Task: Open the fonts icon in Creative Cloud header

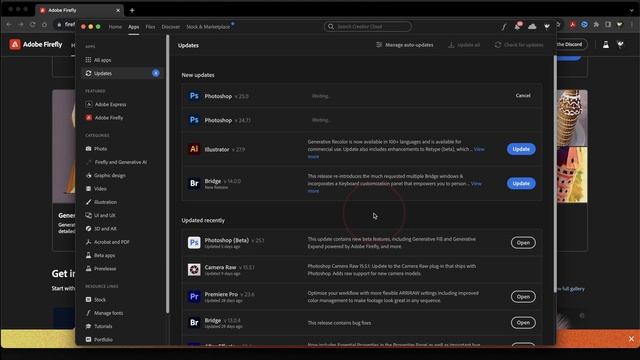Action: [504, 27]
